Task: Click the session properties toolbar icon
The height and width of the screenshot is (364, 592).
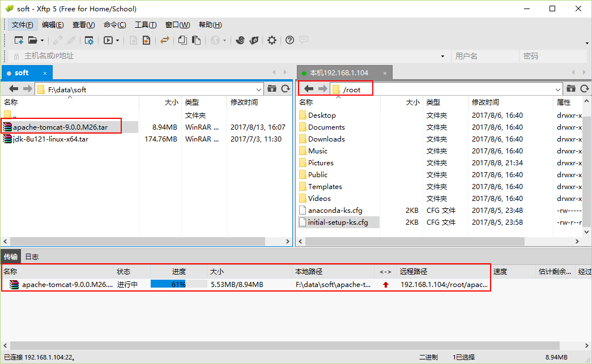Action: [89, 40]
